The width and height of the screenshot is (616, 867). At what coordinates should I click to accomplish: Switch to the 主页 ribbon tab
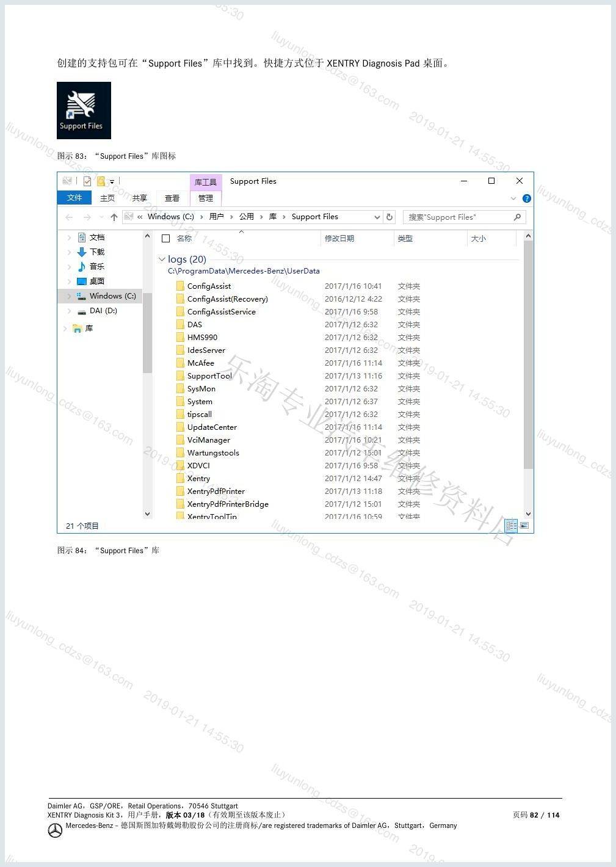click(107, 198)
